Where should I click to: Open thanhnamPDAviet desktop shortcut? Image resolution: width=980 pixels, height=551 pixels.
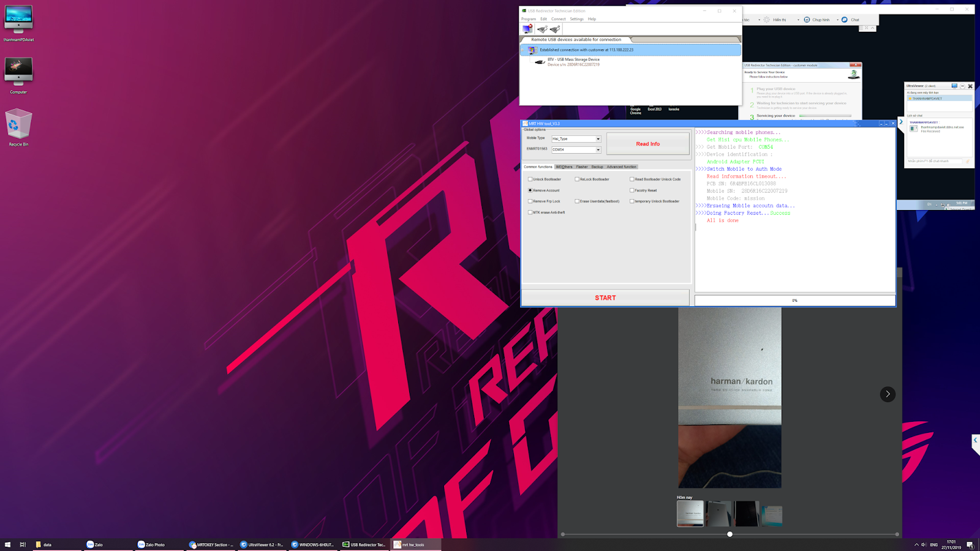point(18,24)
